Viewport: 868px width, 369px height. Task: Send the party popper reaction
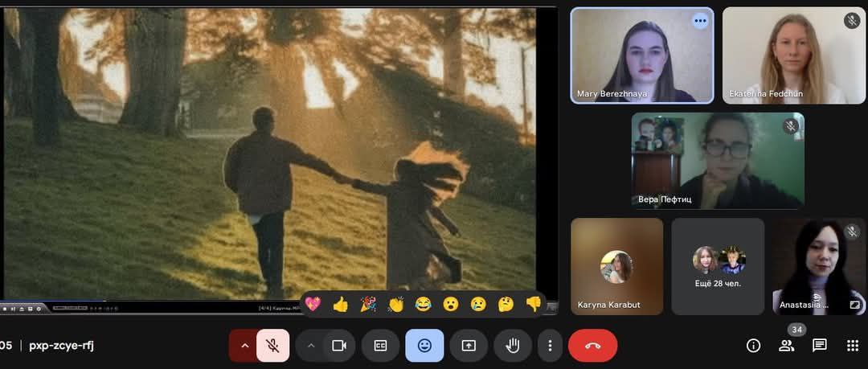click(x=367, y=304)
